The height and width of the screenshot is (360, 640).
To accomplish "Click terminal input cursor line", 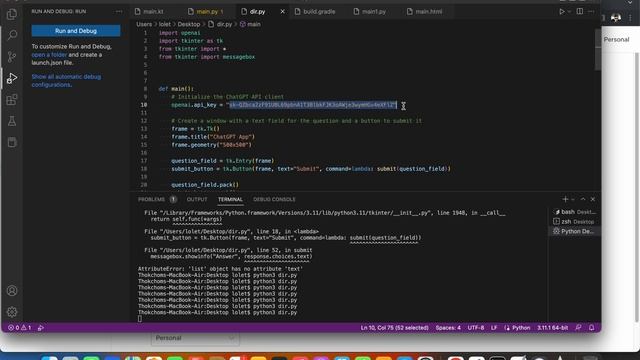I will click(140, 319).
